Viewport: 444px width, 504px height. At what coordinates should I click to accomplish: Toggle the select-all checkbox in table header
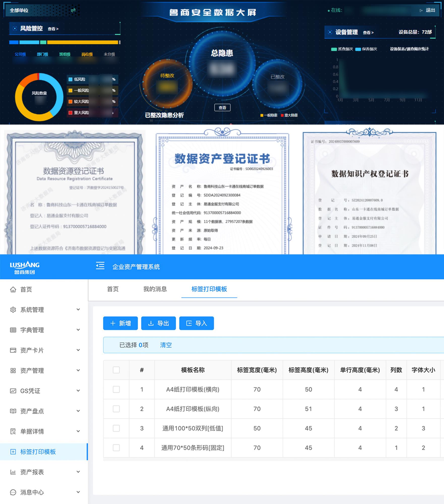click(x=116, y=370)
